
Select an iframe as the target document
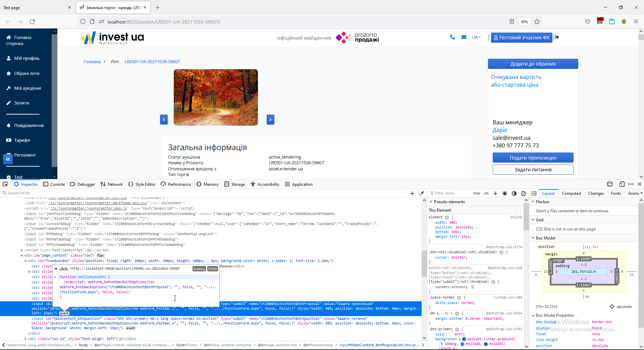[x=610, y=184]
